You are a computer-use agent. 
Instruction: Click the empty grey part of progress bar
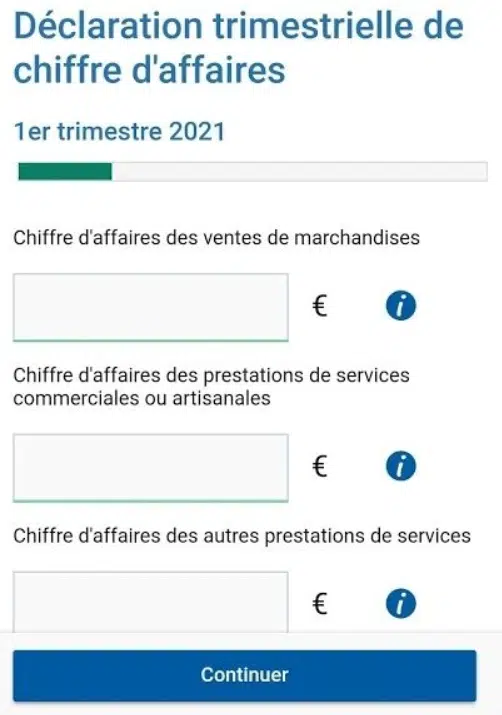[300, 172]
